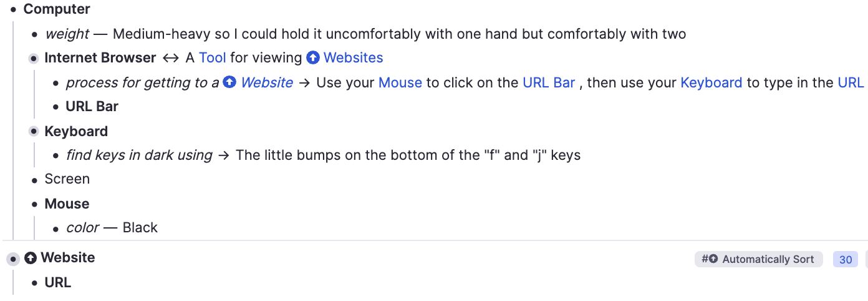Click the bullet beside the bottom URL rem
Viewport: 868px width, 301px height.
pos(35,284)
